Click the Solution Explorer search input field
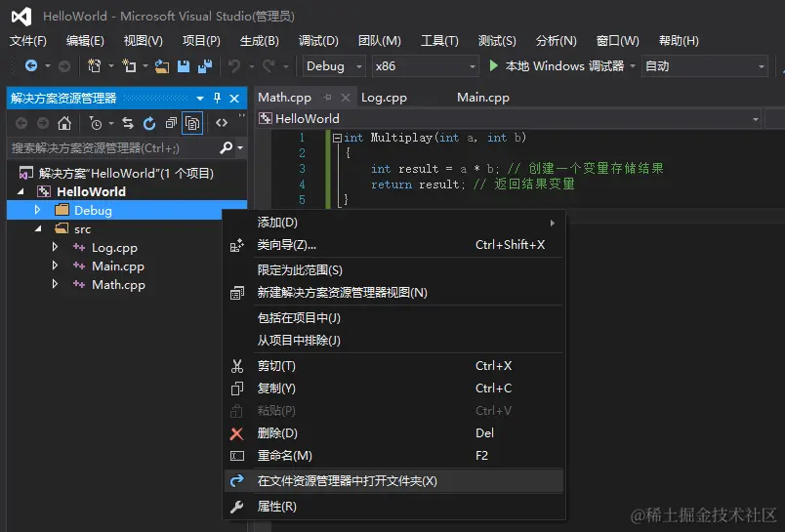The image size is (785, 532). click(x=112, y=147)
